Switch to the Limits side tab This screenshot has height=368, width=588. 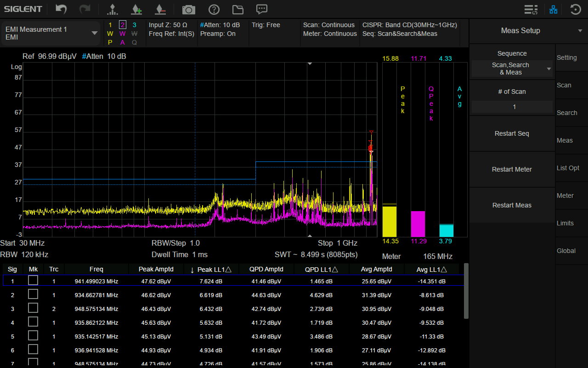(565, 223)
